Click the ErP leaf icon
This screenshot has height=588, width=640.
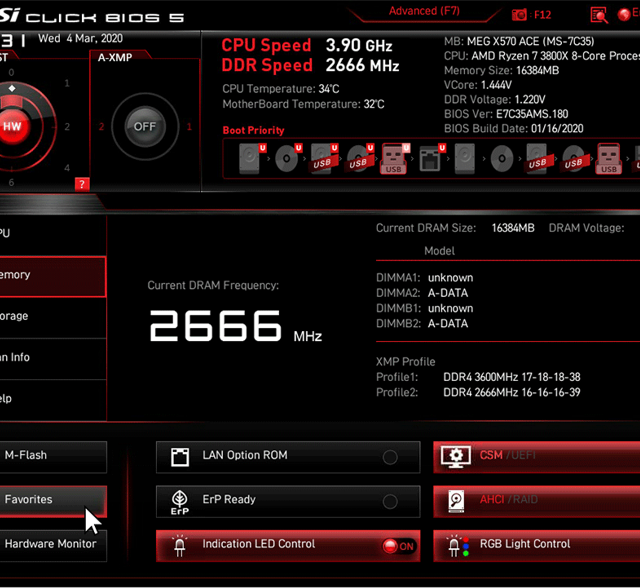[x=180, y=502]
